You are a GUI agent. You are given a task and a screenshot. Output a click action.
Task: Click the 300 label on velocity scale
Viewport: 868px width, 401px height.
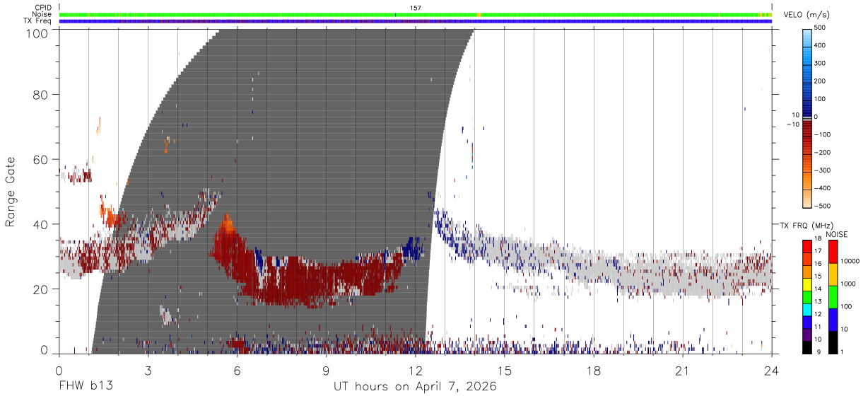tap(820, 63)
